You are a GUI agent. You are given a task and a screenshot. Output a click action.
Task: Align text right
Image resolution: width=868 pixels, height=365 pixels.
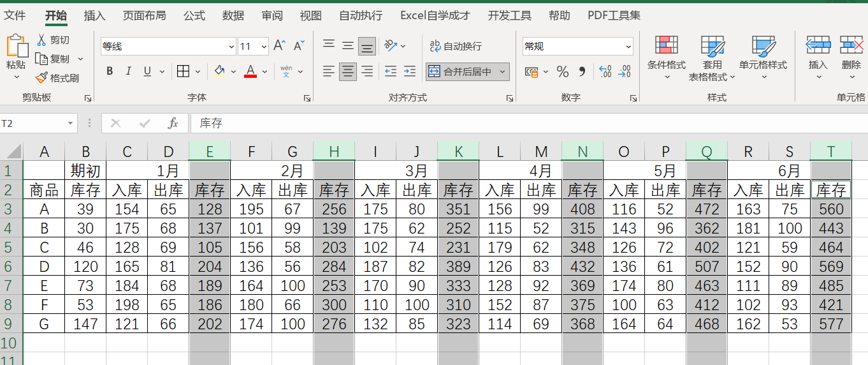pyautogui.click(x=367, y=71)
